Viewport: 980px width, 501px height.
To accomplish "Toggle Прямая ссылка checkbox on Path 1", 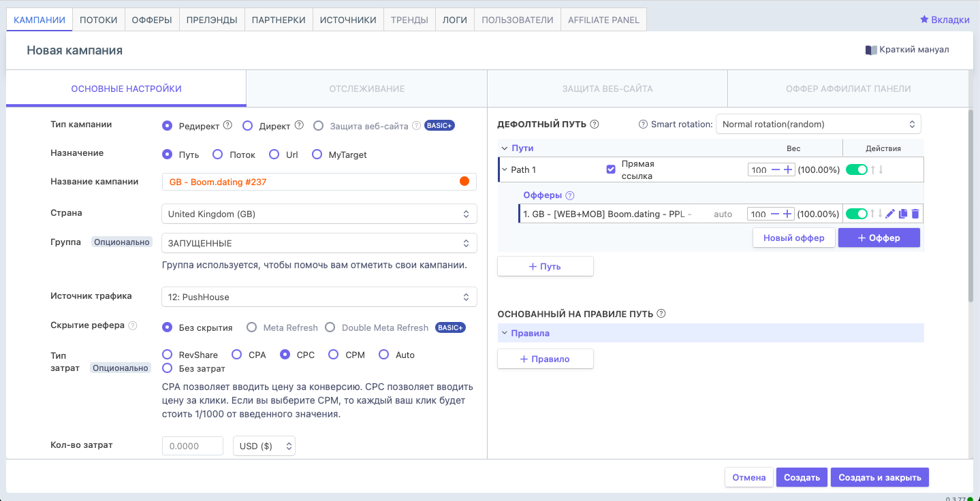I will (x=611, y=169).
